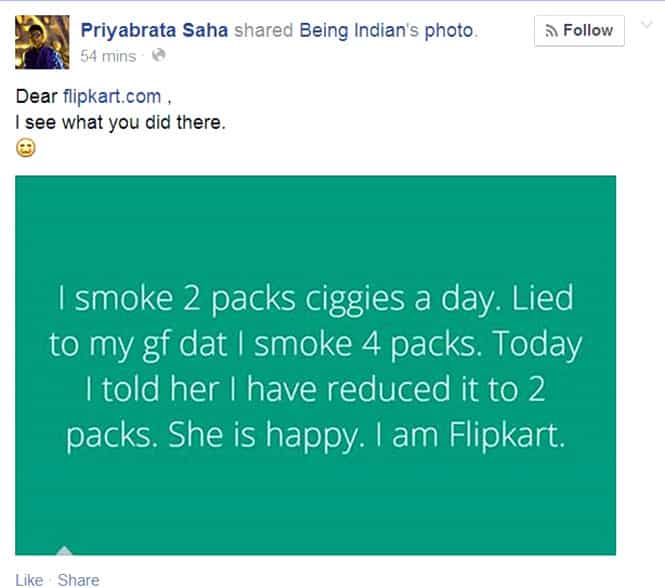Click the 'I smoke 2 packs ciggies' line

(x=231, y=299)
